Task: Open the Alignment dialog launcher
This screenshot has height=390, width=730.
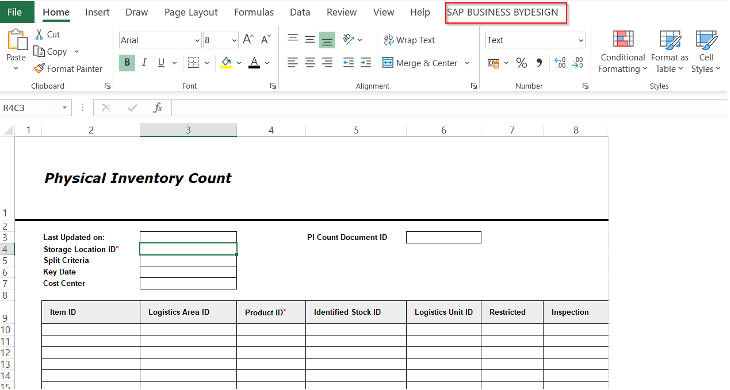Action: [473, 86]
